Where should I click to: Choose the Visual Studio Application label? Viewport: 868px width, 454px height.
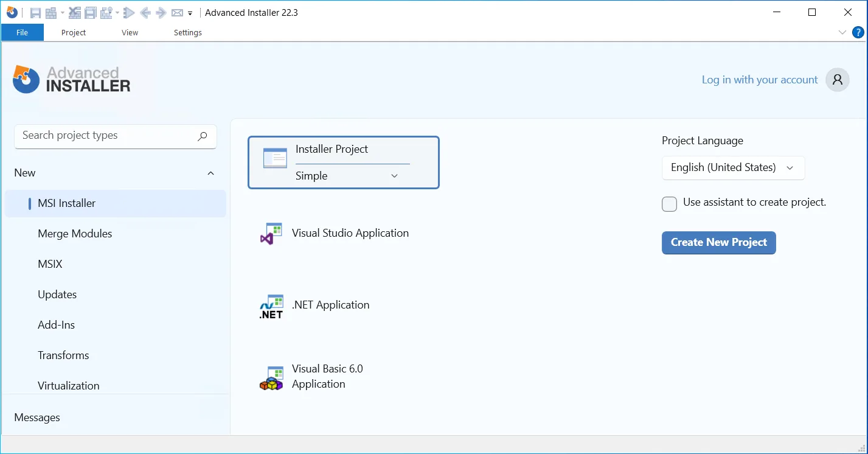coord(350,233)
